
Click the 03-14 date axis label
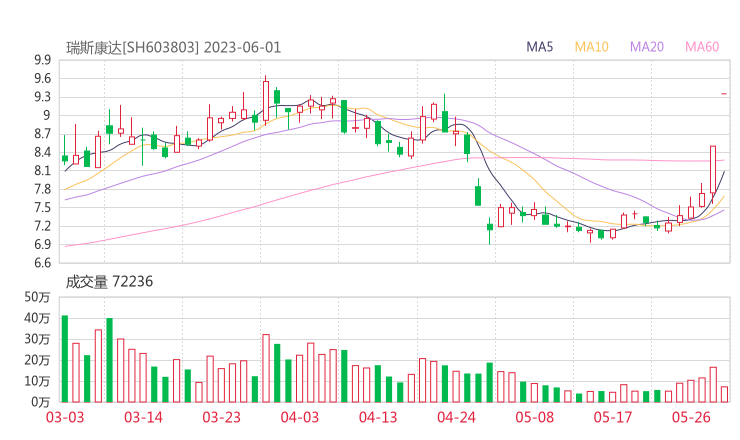(x=143, y=417)
